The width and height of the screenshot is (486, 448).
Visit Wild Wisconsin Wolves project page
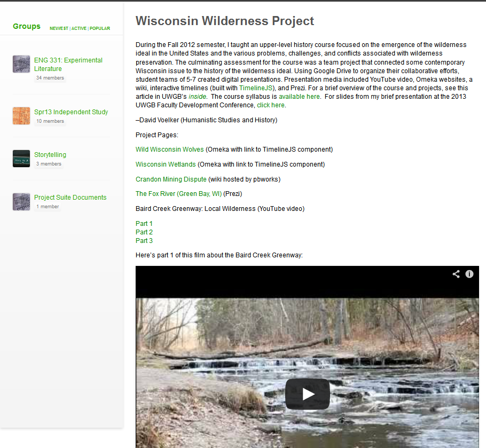click(x=169, y=150)
